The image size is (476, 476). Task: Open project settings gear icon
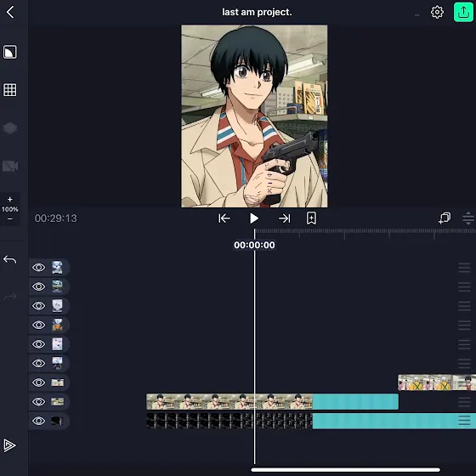click(x=437, y=13)
